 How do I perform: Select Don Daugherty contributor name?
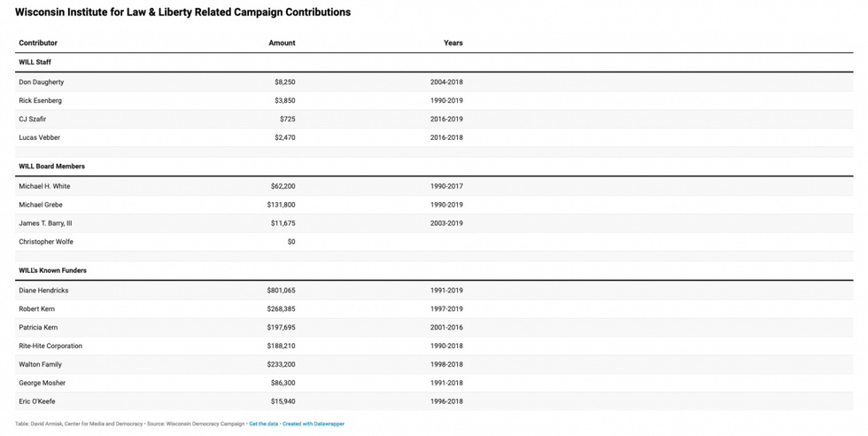click(42, 82)
